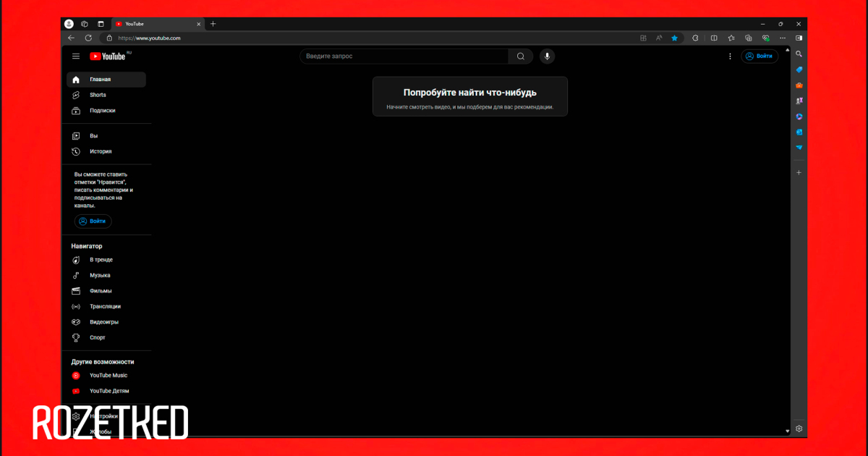The image size is (868, 456).
Task: Click the search magnifier button
Action: [x=521, y=56]
